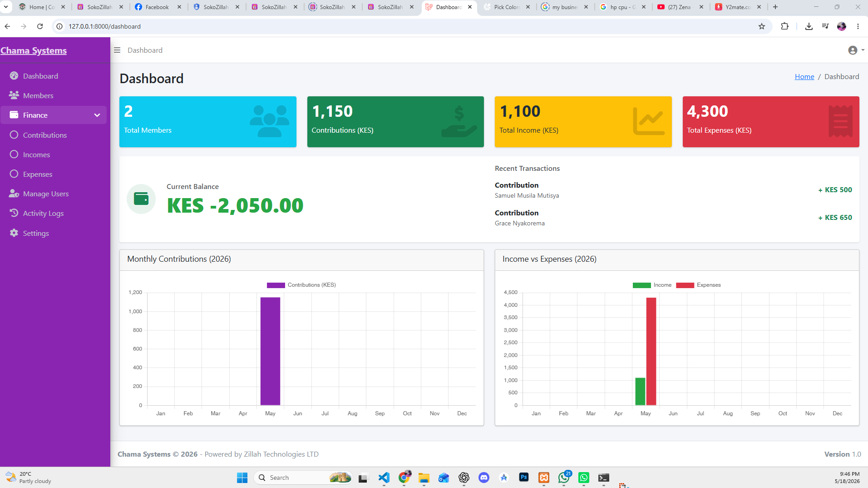The width and height of the screenshot is (868, 488).
Task: Click the Settings gear icon in sidebar
Action: pyautogui.click(x=14, y=233)
